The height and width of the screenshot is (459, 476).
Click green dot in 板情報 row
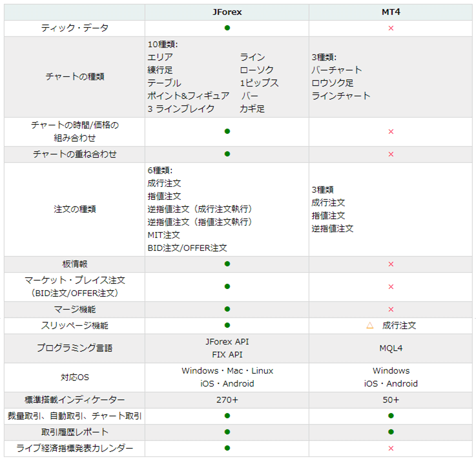tap(227, 264)
